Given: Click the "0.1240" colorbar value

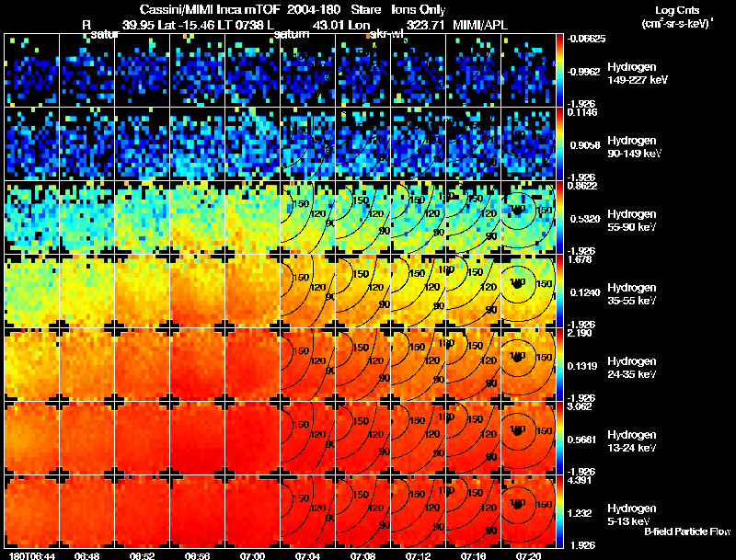Looking at the screenshot, I should [x=585, y=292].
